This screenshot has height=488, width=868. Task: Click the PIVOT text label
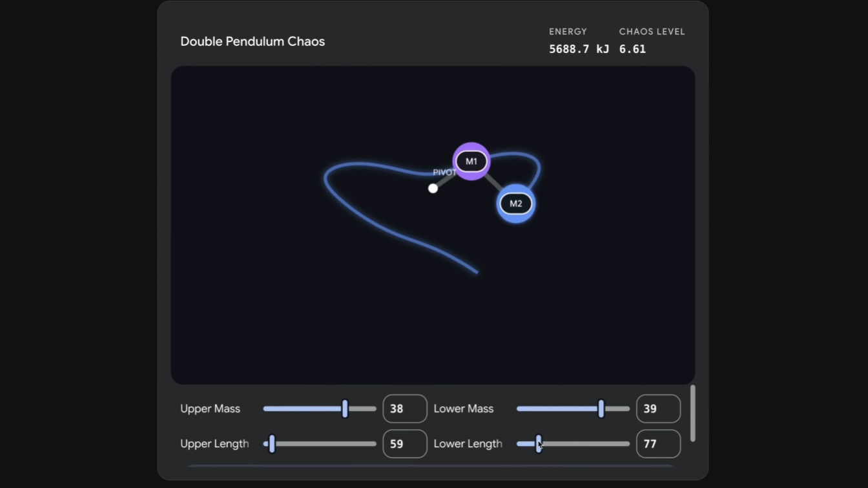444,172
